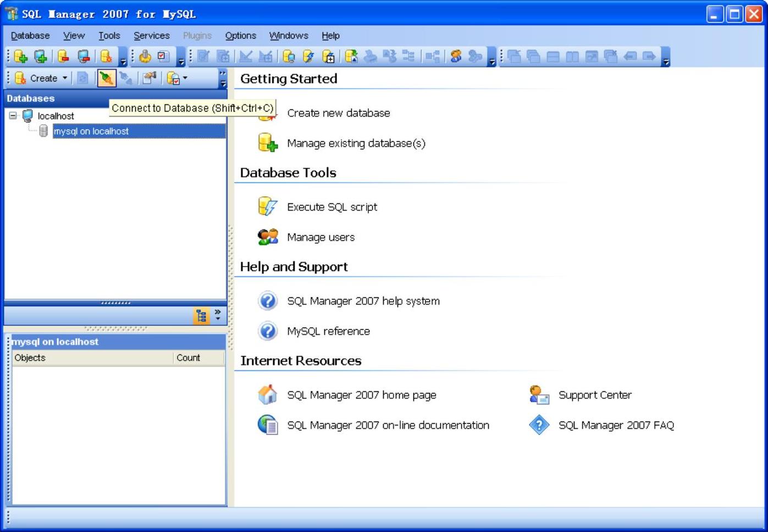
Task: Click the globe icon for on-line documentation
Action: click(268, 425)
